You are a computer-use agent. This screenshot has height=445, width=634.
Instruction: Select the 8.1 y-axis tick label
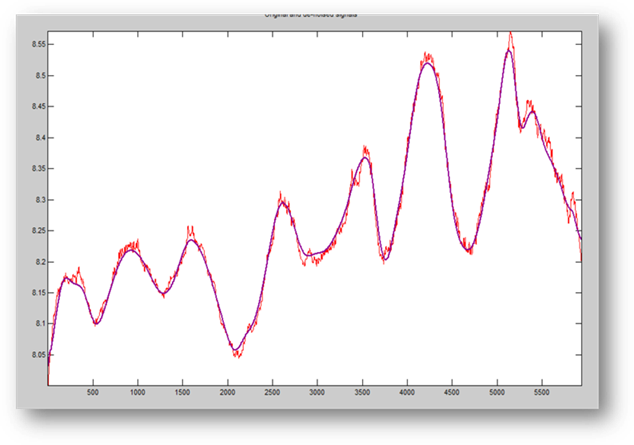[39, 324]
